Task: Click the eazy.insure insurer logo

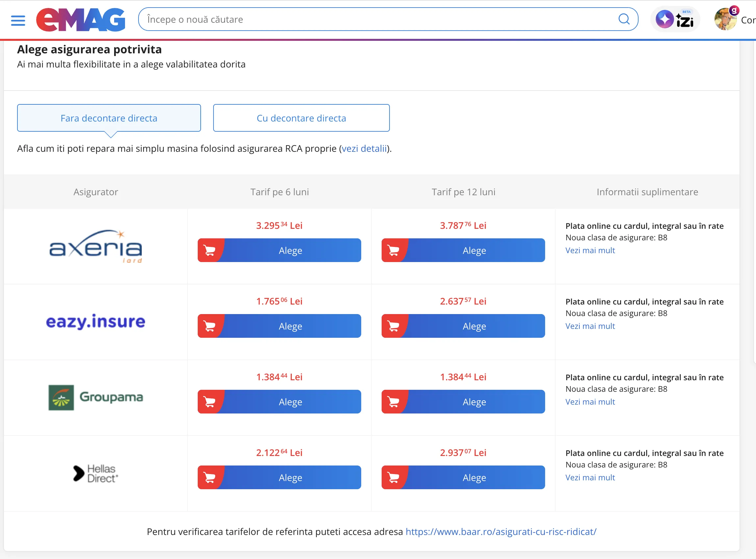Action: coord(96,321)
